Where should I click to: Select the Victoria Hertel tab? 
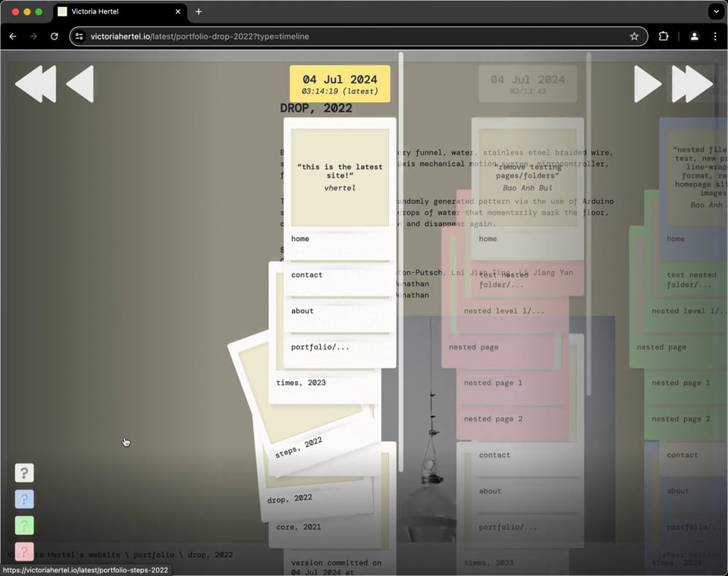coord(120,11)
